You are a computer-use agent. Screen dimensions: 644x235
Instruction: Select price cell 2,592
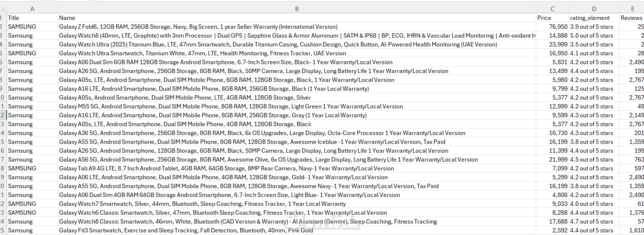552,230
